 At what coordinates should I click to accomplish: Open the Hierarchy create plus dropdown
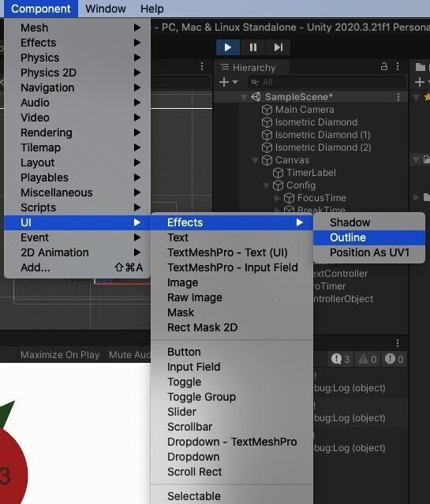click(x=228, y=82)
